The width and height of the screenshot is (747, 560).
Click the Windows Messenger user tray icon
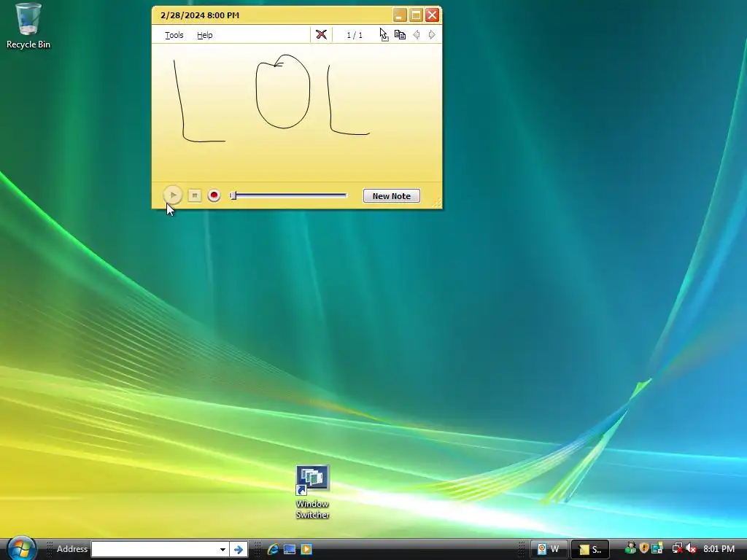631,548
